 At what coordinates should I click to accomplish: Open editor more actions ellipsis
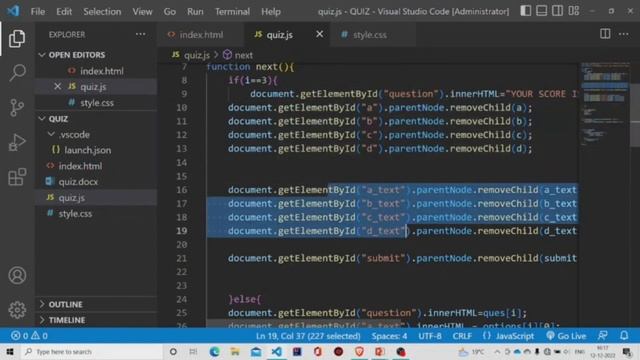pyautogui.click(x=624, y=34)
